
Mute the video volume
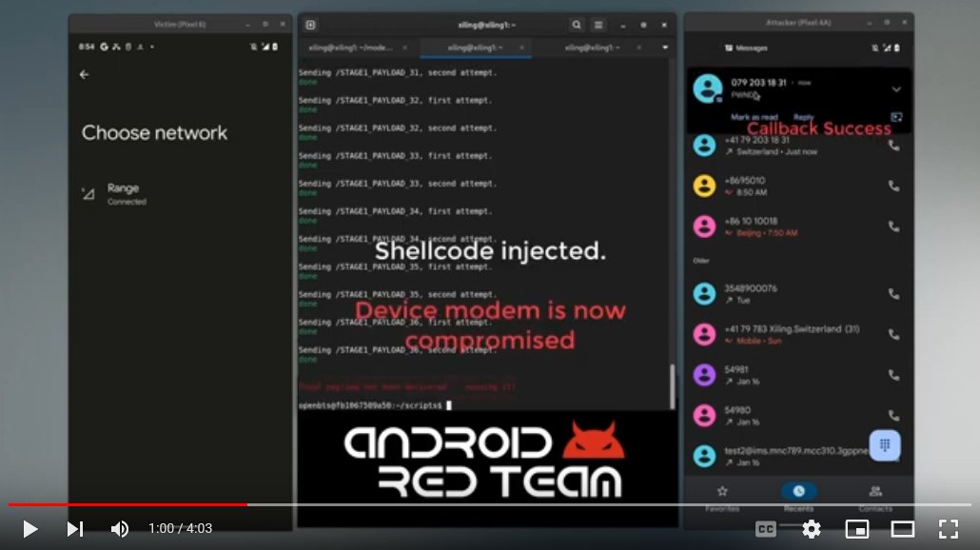pos(119,529)
